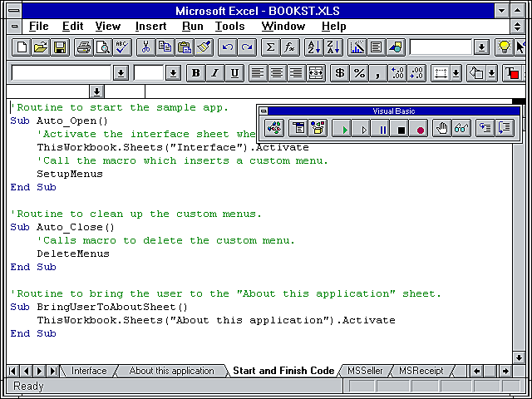Image resolution: width=532 pixels, height=399 pixels.
Task: Expand the Borders palette dropdown arrow
Action: tap(456, 72)
